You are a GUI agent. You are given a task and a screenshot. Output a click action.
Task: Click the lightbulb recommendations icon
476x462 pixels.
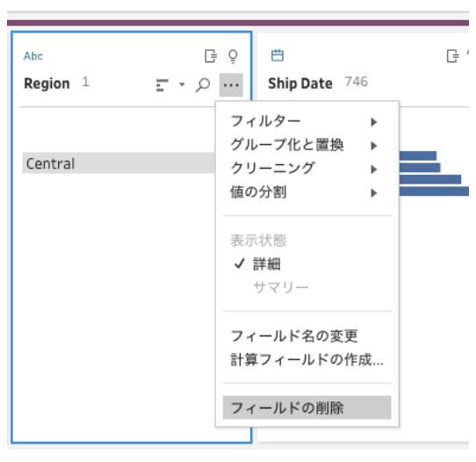point(233,56)
